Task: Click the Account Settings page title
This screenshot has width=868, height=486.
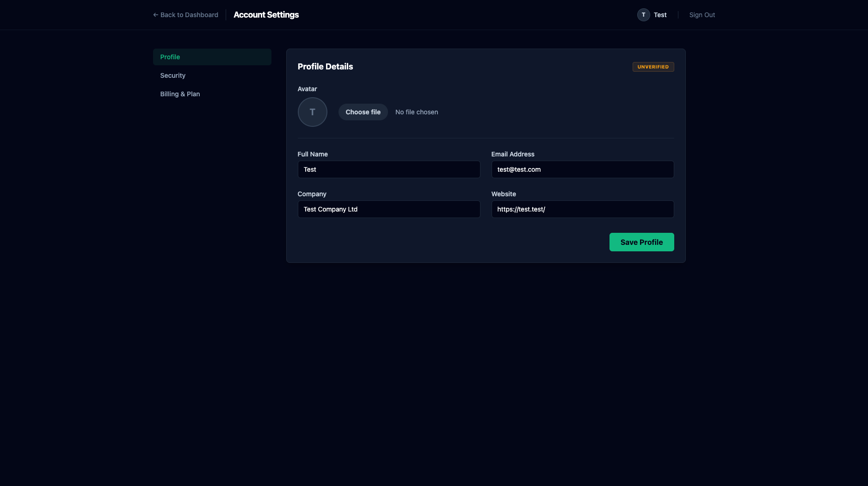Action: coord(266,15)
